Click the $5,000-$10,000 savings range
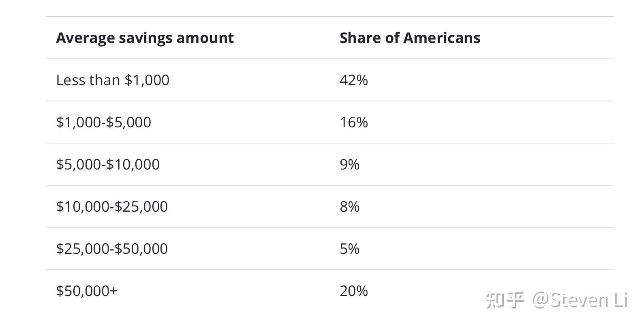The width and height of the screenshot is (644, 326). 108,165
